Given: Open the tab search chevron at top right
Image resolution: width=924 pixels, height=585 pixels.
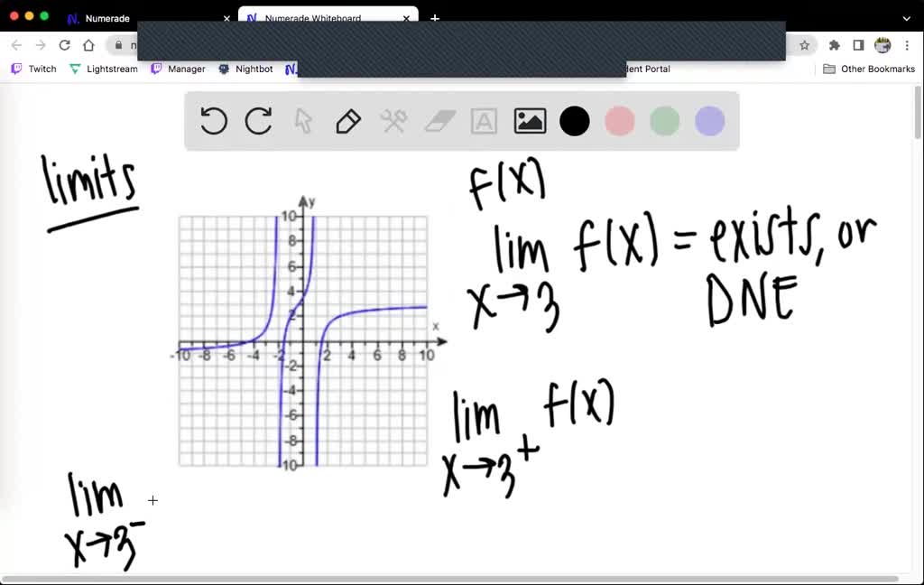Looking at the screenshot, I should click(x=905, y=16).
